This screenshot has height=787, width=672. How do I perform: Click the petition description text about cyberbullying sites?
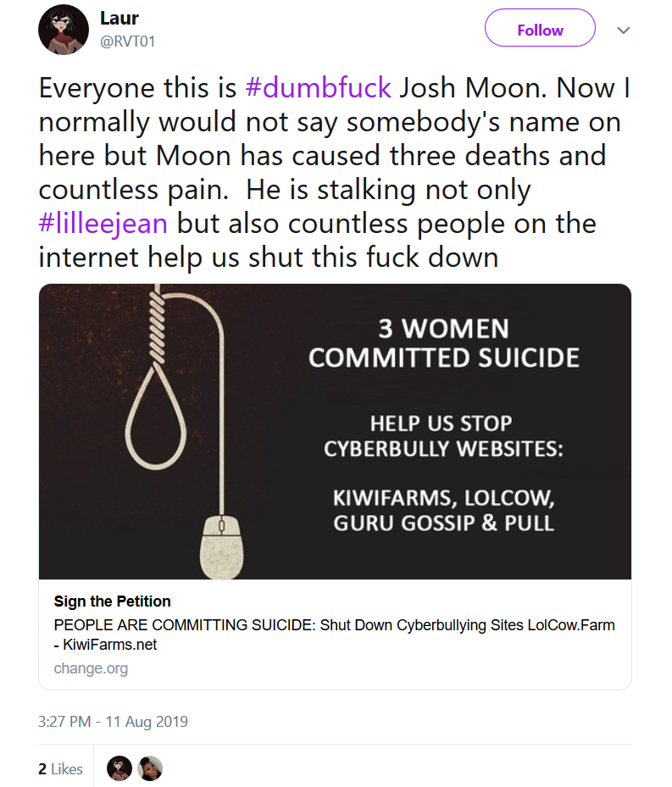point(334,635)
